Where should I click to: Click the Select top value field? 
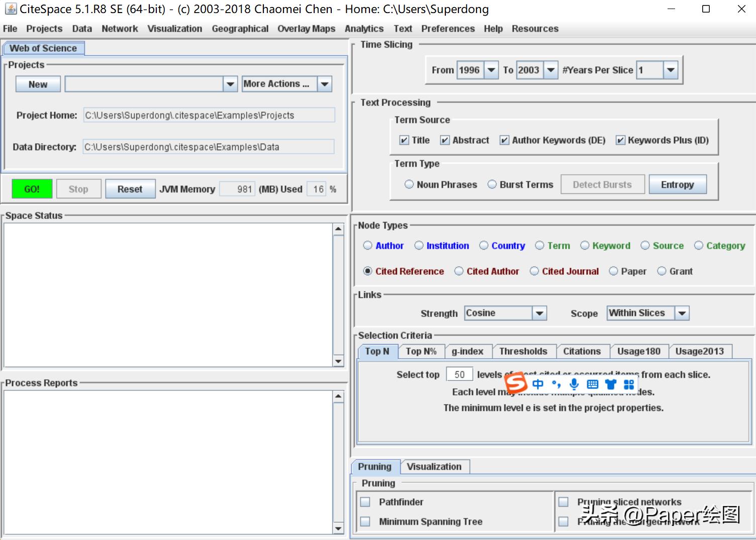459,374
